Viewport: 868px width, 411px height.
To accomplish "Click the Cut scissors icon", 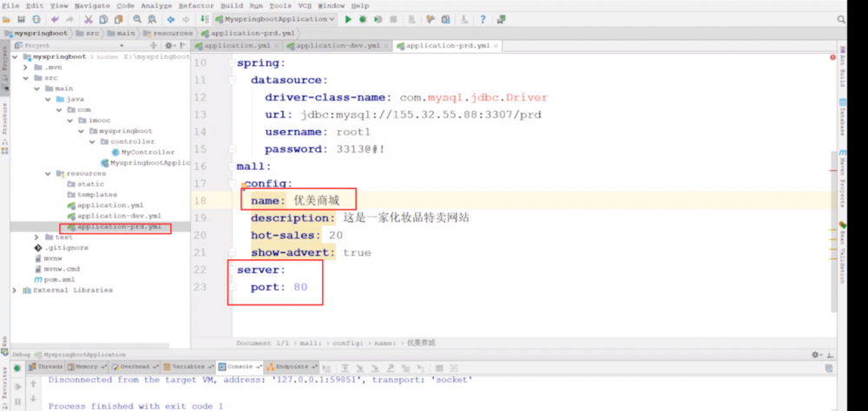I will [x=88, y=19].
